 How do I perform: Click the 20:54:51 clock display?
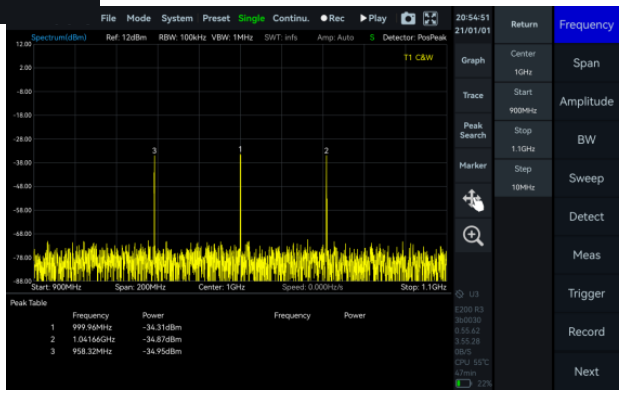point(472,18)
